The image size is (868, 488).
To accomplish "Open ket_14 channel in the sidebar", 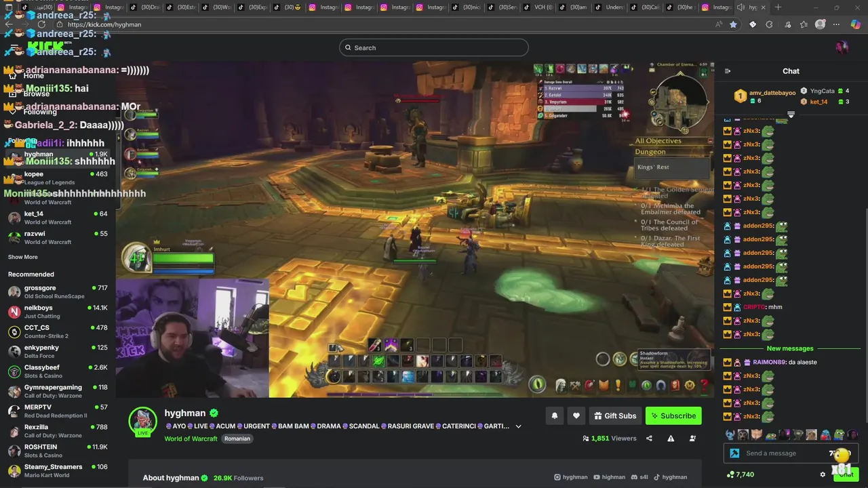I will (x=58, y=218).
